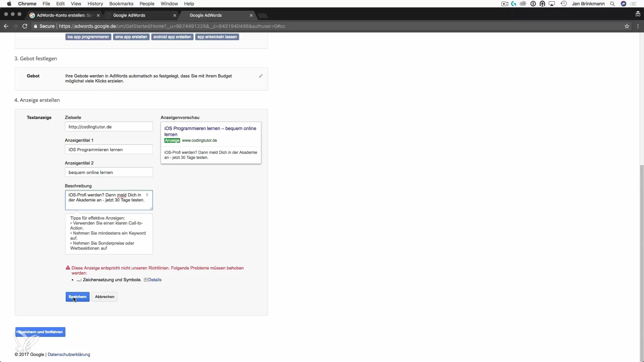Click the Speichern button
This screenshot has height=362, width=644.
77,297
